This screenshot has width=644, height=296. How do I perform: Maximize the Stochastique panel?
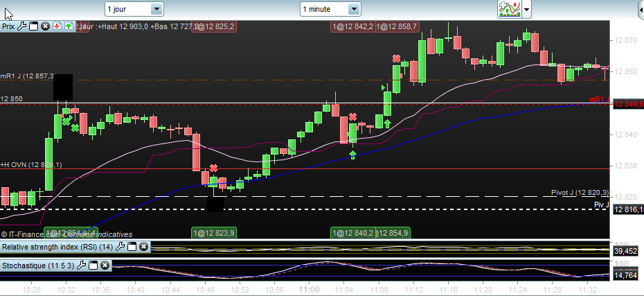pos(93,265)
